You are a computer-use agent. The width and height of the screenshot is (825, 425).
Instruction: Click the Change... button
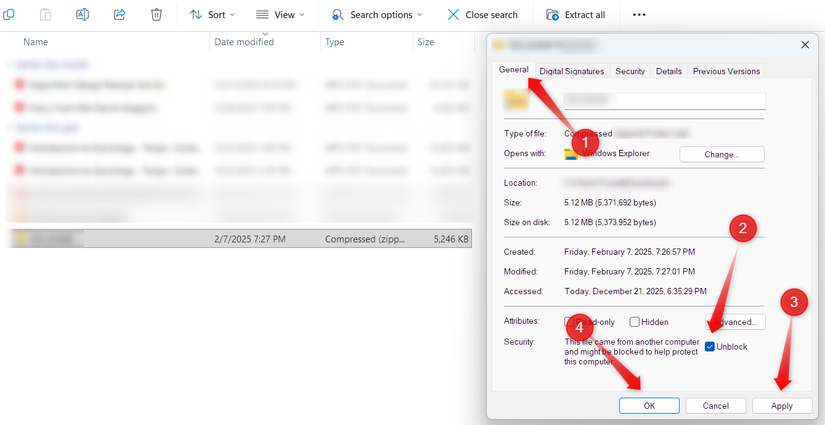[x=722, y=155]
